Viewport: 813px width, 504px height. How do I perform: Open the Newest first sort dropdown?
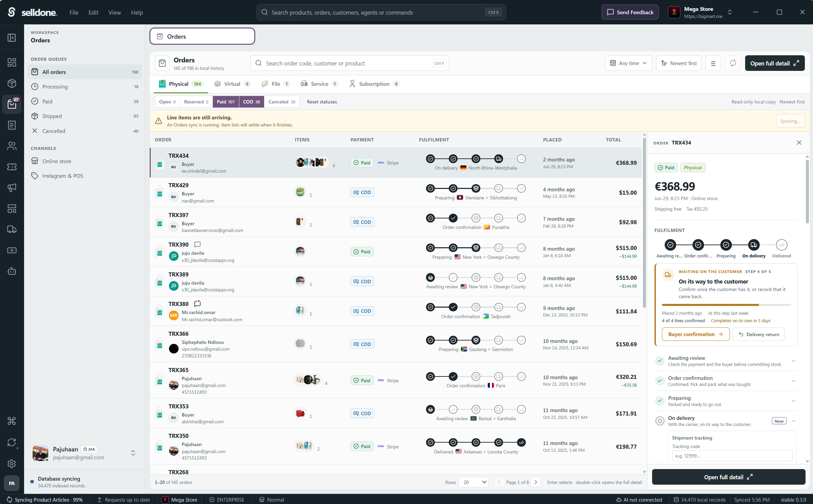pos(679,63)
